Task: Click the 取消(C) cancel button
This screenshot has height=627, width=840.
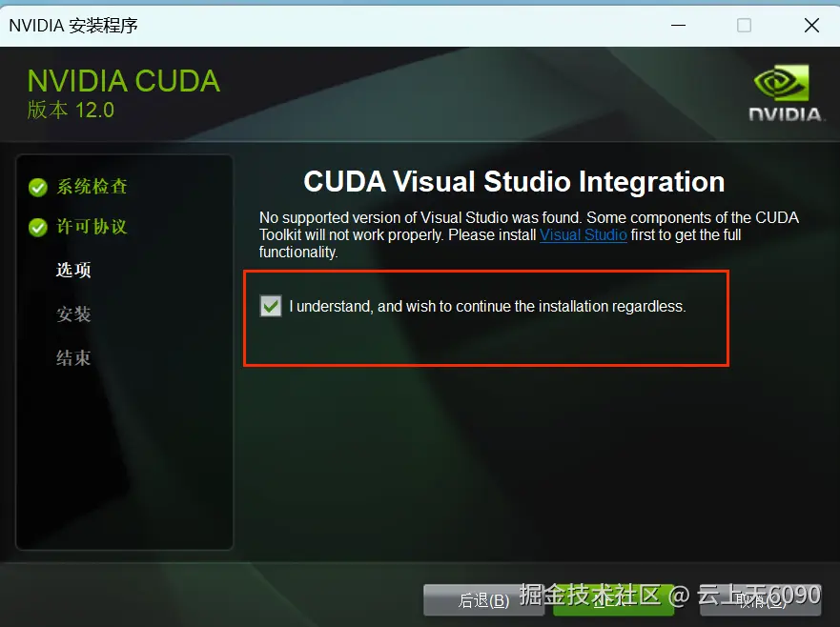Action: [761, 600]
